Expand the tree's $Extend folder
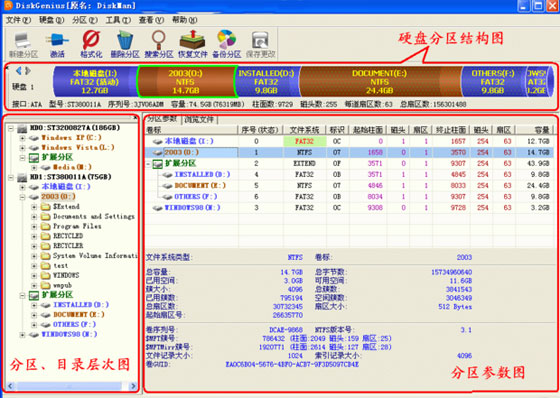560x398 pixels. tap(34, 207)
